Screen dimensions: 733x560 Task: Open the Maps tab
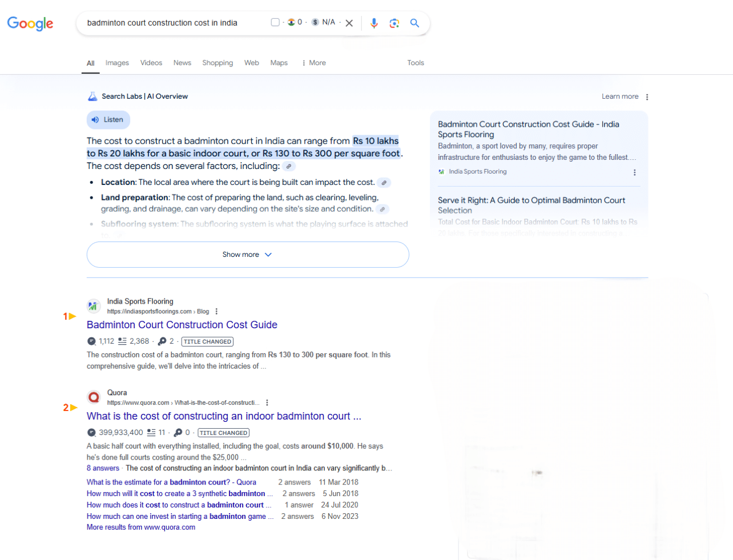[x=279, y=63]
